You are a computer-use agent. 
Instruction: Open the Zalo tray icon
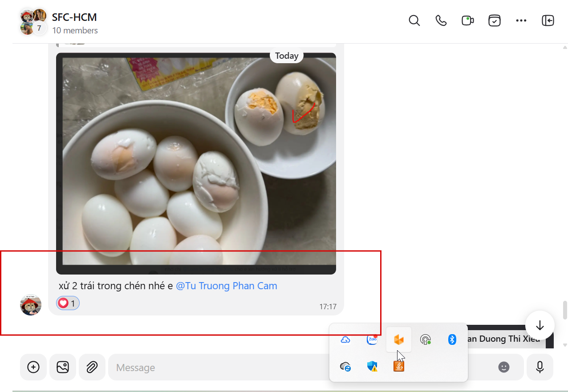372,339
